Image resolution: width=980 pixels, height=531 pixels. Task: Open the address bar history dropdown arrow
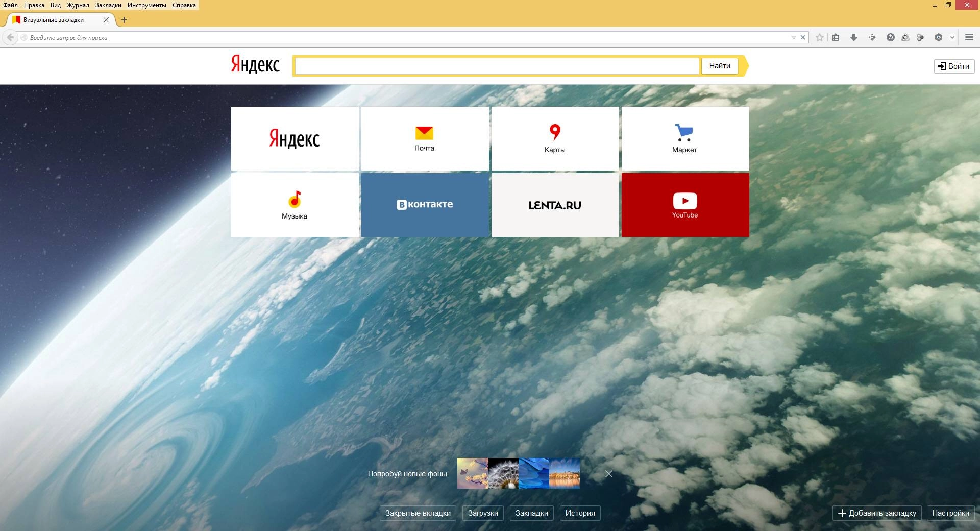(x=793, y=37)
